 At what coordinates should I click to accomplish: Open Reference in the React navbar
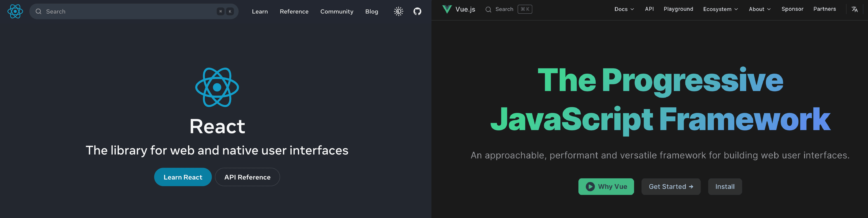pos(294,12)
